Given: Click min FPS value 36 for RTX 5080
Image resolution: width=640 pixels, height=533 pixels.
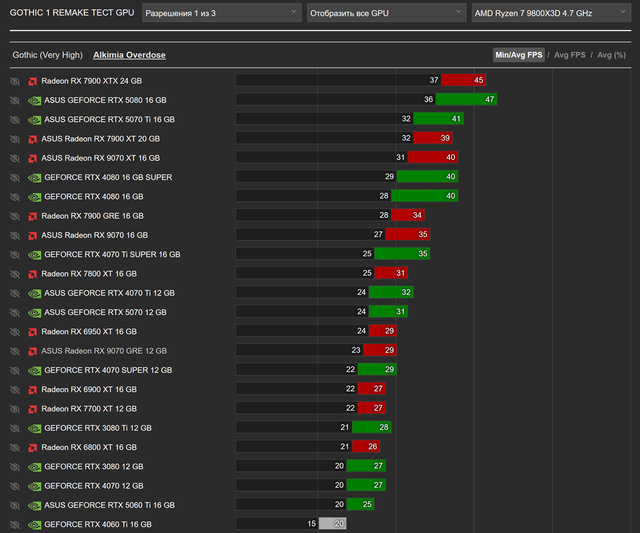Looking at the screenshot, I should 428,99.
